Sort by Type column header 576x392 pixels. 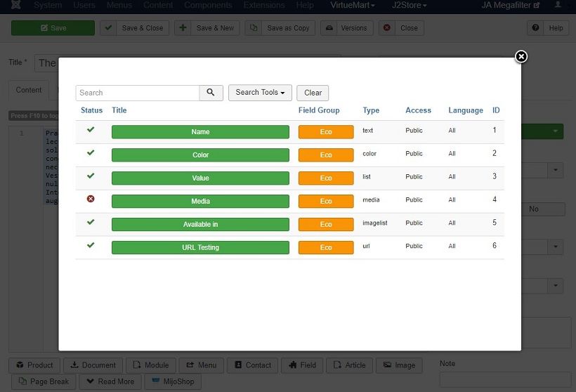pyautogui.click(x=371, y=110)
